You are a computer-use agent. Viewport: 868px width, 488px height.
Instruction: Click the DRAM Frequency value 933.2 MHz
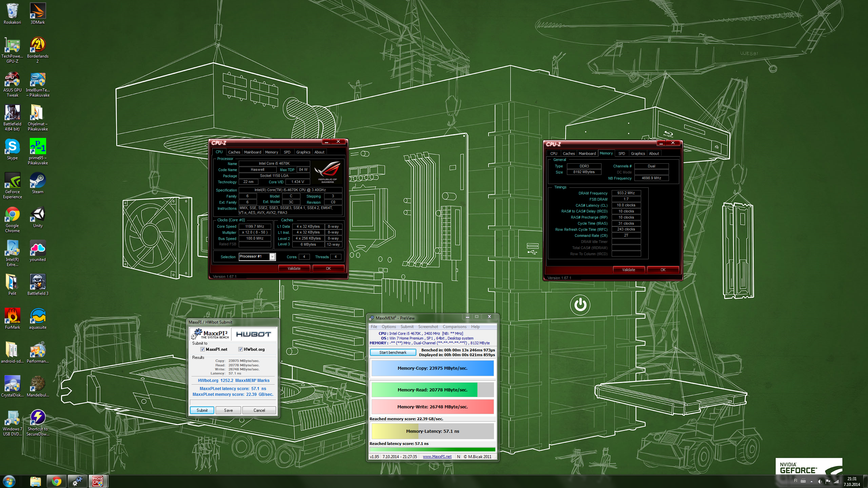click(626, 193)
